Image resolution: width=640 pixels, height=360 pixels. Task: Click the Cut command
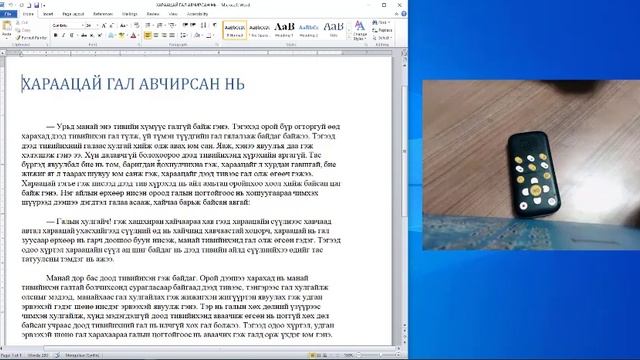click(x=22, y=23)
